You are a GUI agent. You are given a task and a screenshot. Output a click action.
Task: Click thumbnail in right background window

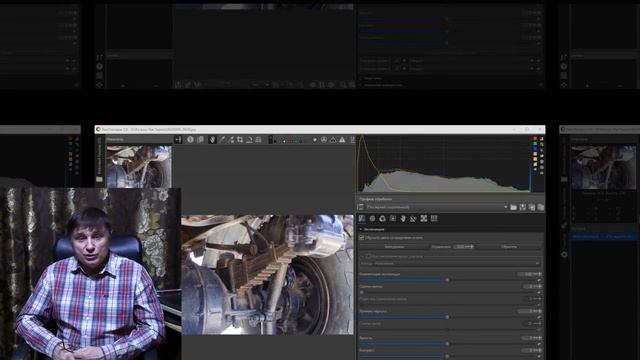click(x=603, y=167)
